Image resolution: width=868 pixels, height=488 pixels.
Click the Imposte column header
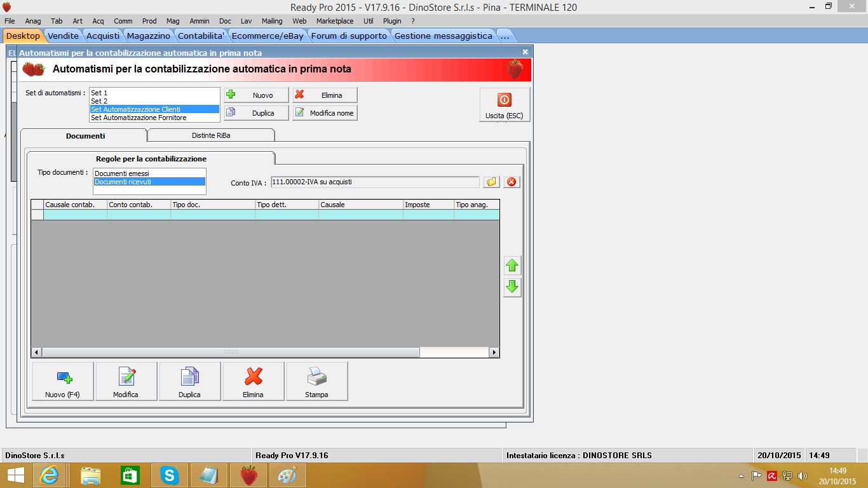pyautogui.click(x=429, y=205)
